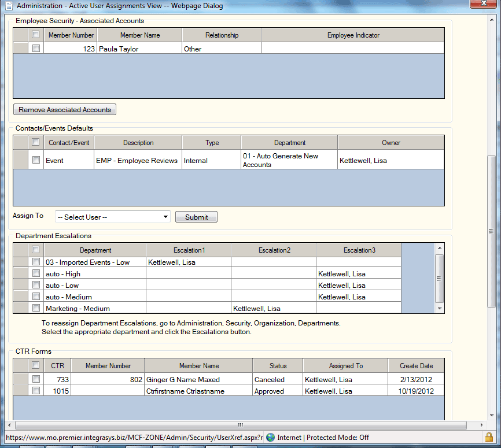Click the horizontal scroll-left arrow

point(9,425)
